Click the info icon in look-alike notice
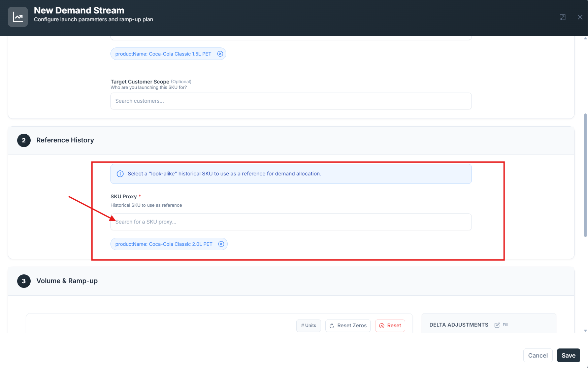This screenshot has width=588, height=368. tap(120, 174)
